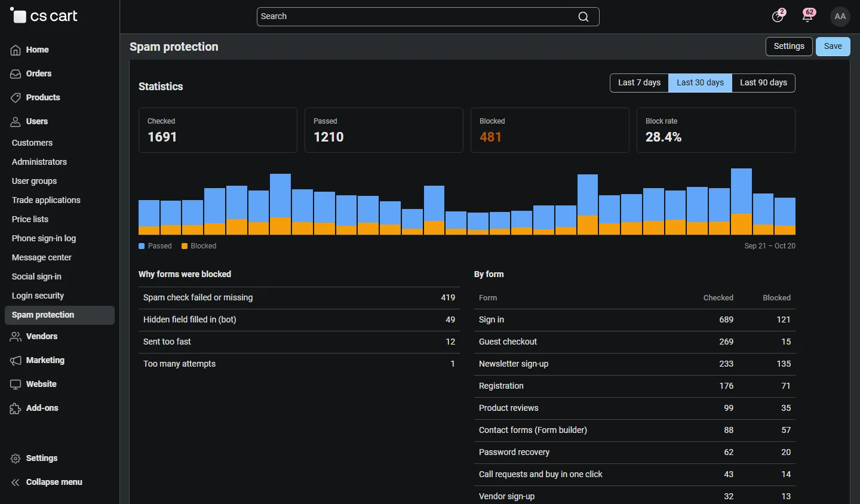Open Home via its house icon
The height and width of the screenshot is (504, 860).
[16, 50]
